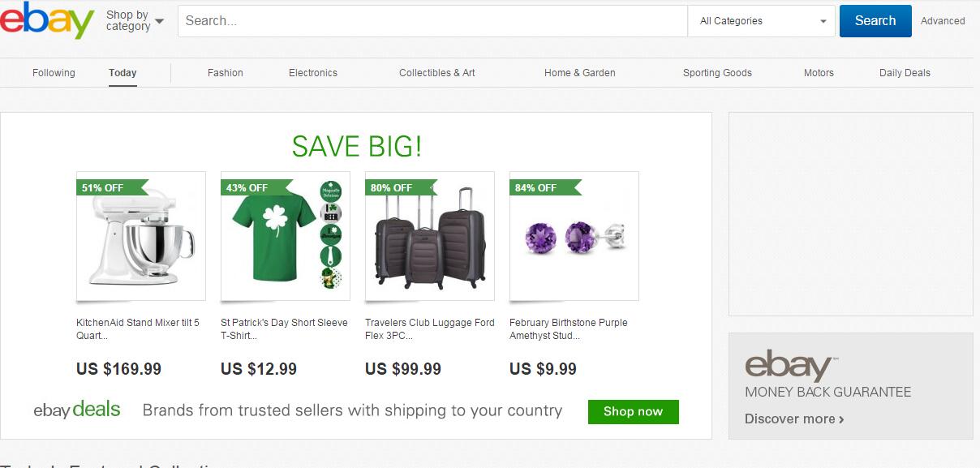Open the Purple Amethyst Stud earrings image
This screenshot has height=468, width=980.
coord(574,236)
